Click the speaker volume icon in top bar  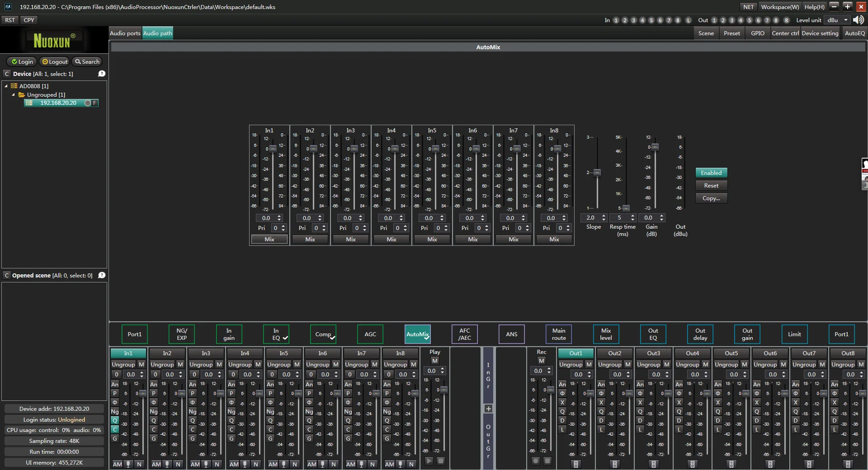coord(858,20)
